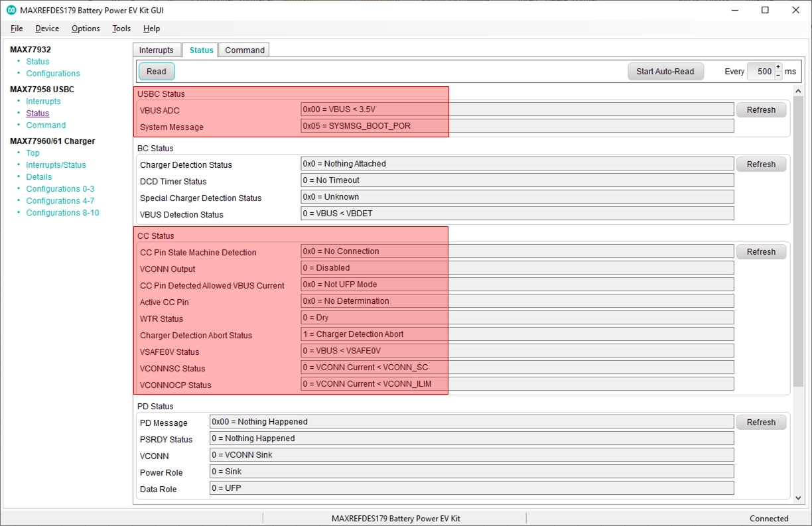Refresh the CC Status section
812x526 pixels.
[x=761, y=252]
